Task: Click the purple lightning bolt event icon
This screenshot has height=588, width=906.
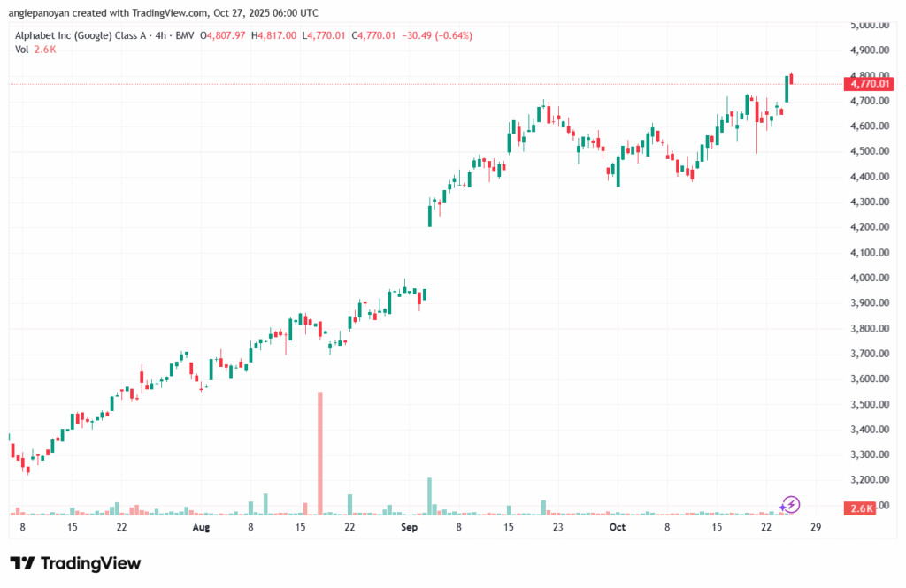Action: [791, 504]
